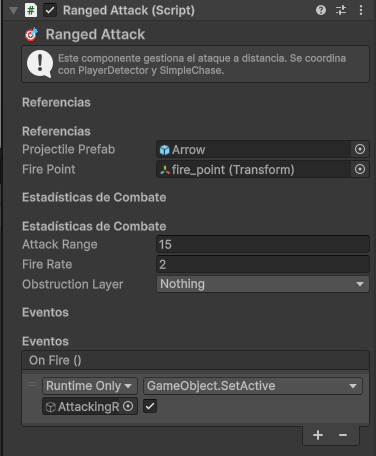The image size is (376, 456).
Task: Uncheck the SetActive boolean argument checkbox
Action: [x=150, y=406]
